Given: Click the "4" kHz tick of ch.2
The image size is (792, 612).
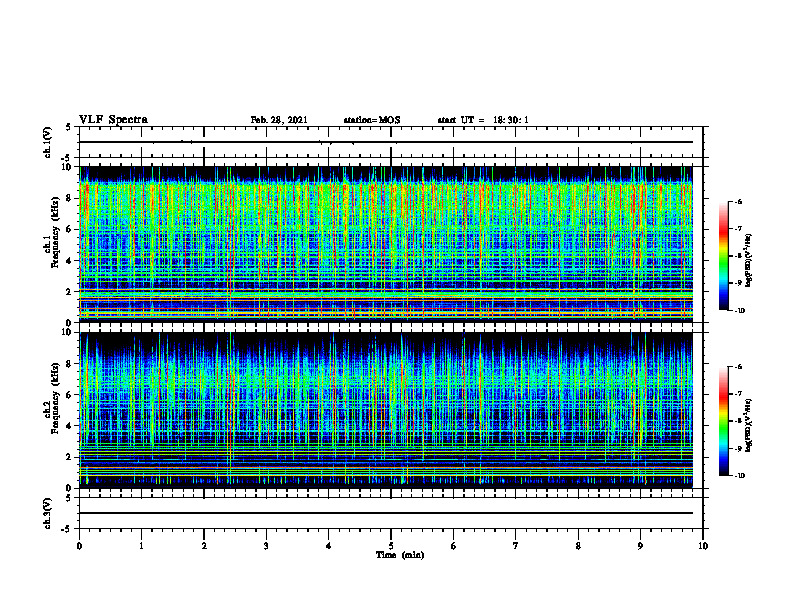Looking at the screenshot, I should click(x=70, y=427).
